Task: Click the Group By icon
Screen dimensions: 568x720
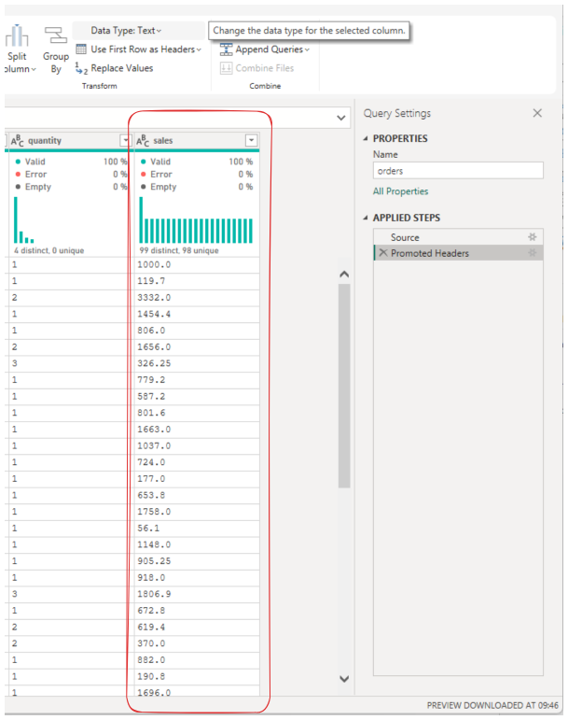Action: pos(56,35)
